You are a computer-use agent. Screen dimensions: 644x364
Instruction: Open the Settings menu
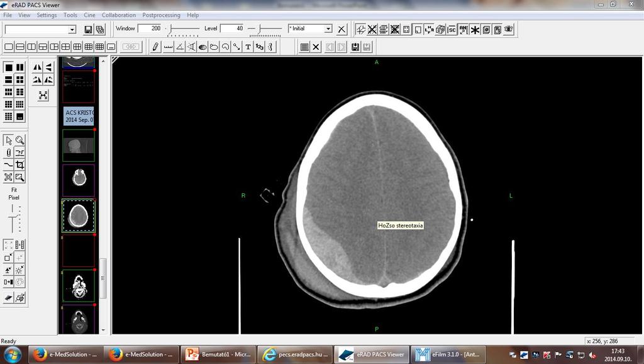click(47, 15)
